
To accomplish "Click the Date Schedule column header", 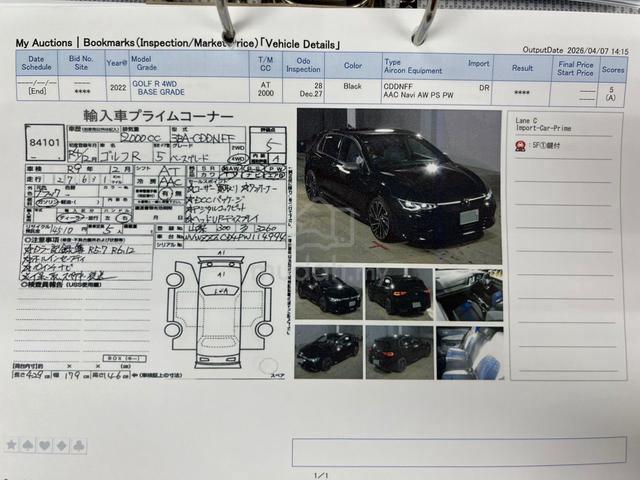I will click(36, 63).
